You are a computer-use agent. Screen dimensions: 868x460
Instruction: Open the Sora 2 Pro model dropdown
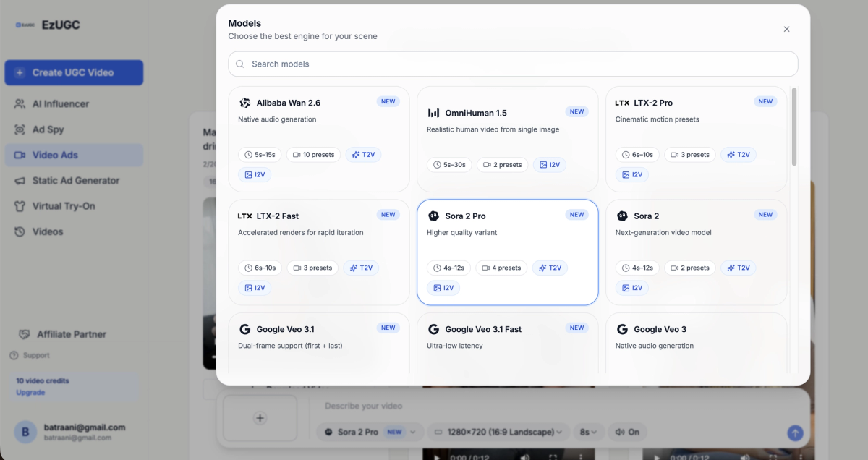pyautogui.click(x=370, y=432)
